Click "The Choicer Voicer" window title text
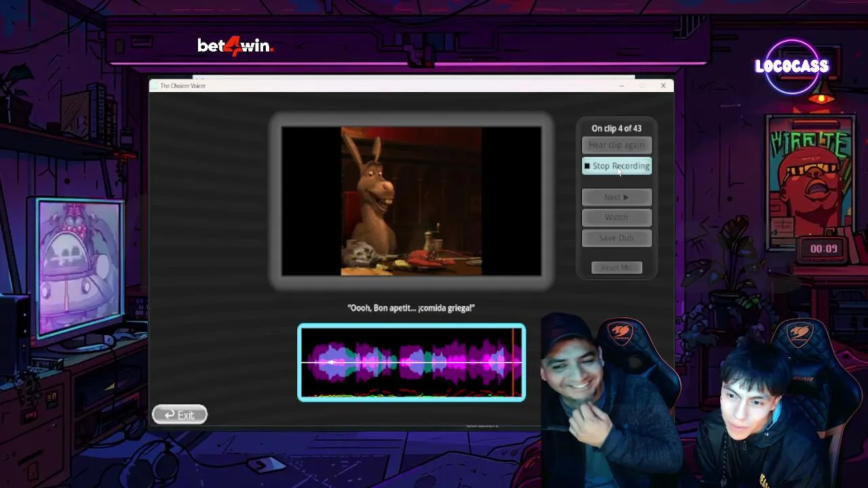The image size is (868, 488). click(x=182, y=86)
